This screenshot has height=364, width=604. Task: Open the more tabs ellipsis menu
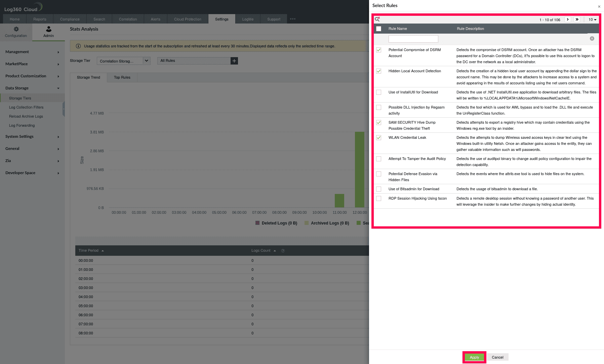point(293,19)
